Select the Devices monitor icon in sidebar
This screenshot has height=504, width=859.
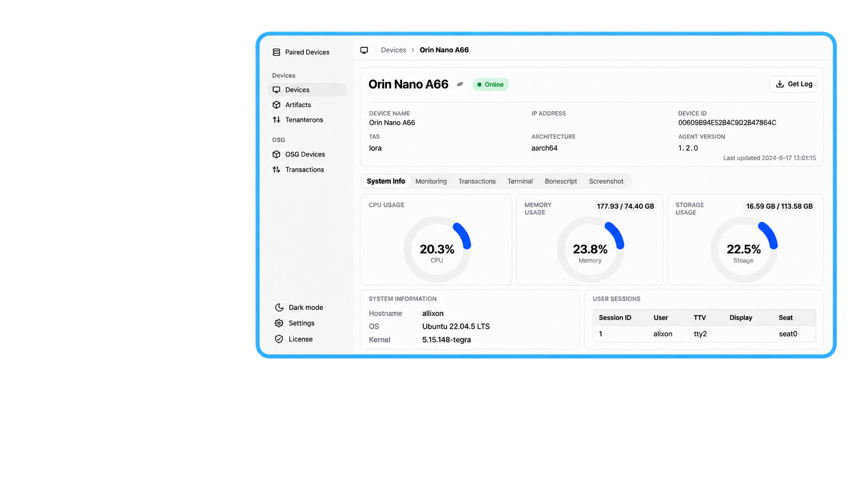pos(277,90)
